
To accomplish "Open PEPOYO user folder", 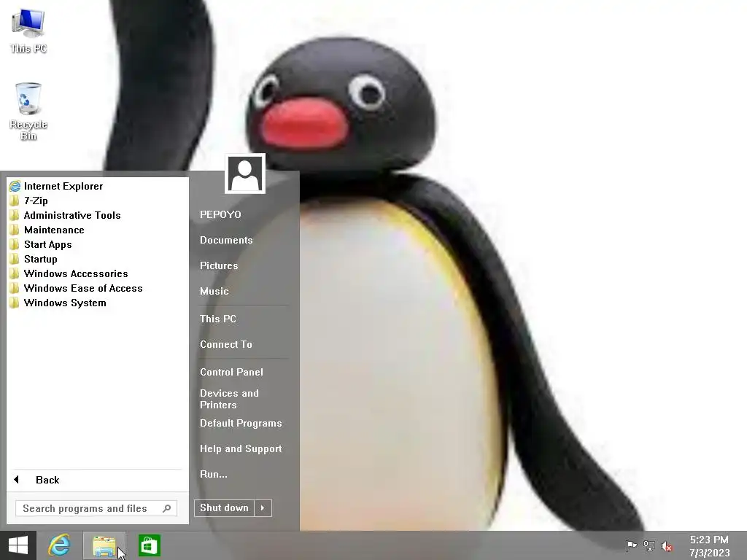I will coord(220,215).
